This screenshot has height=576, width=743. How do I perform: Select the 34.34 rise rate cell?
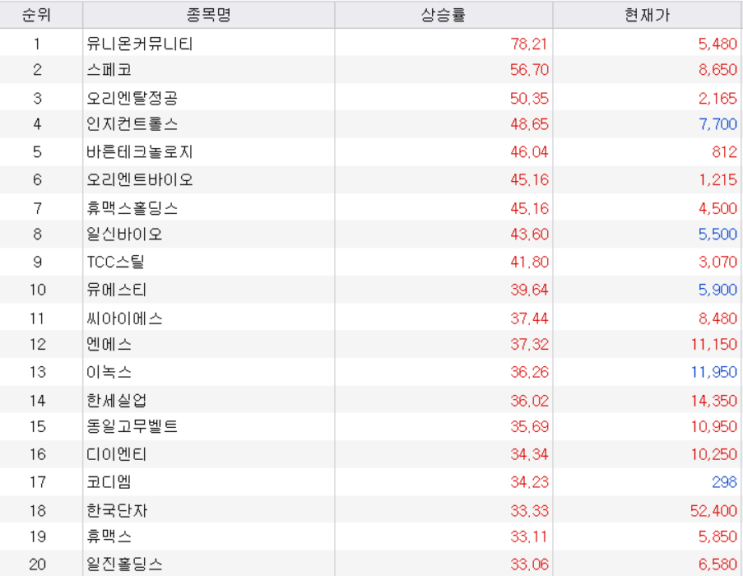pyautogui.click(x=529, y=454)
